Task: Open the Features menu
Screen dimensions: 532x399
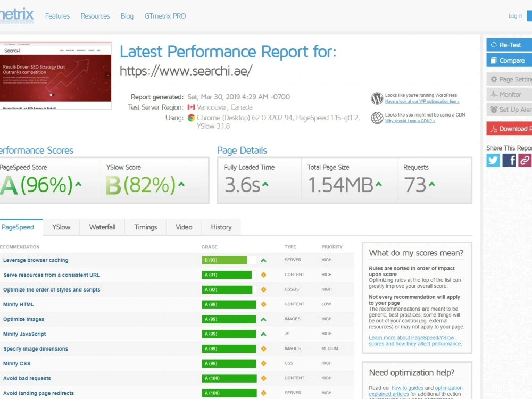Action: click(x=57, y=16)
